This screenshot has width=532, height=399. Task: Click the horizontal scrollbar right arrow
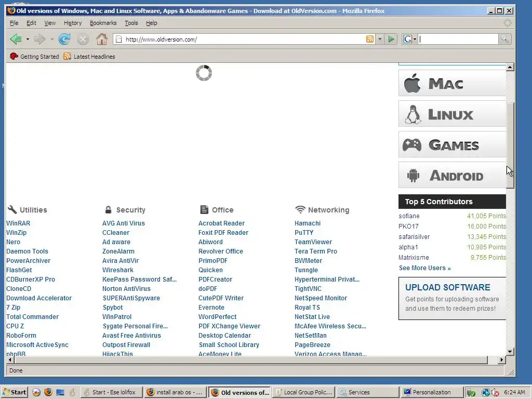(502, 360)
